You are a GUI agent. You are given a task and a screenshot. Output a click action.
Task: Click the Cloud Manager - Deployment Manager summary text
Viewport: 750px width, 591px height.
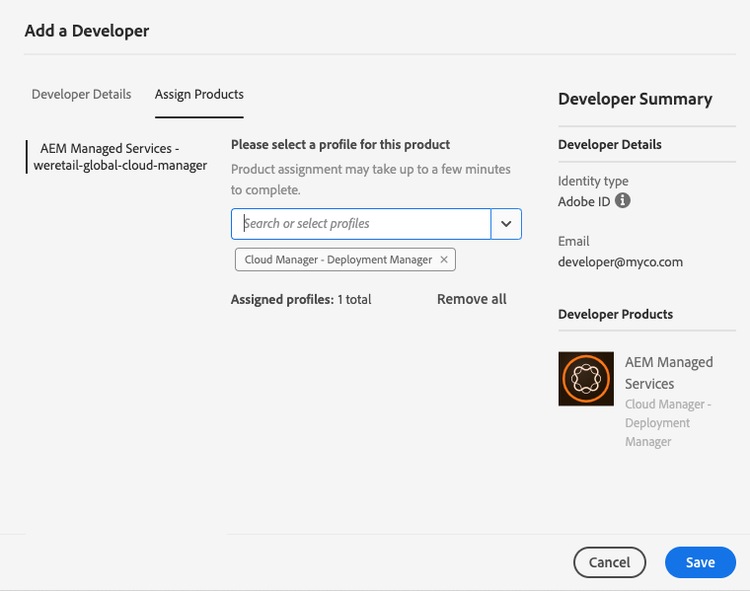668,423
